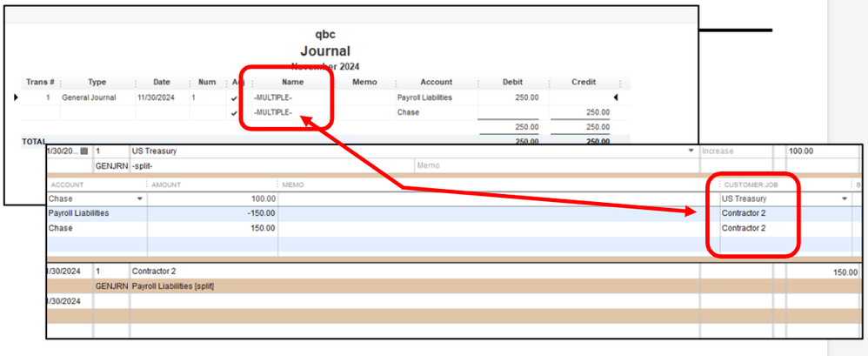
Task: Select the 150.00 amount on the Chase split line
Action: click(264, 227)
